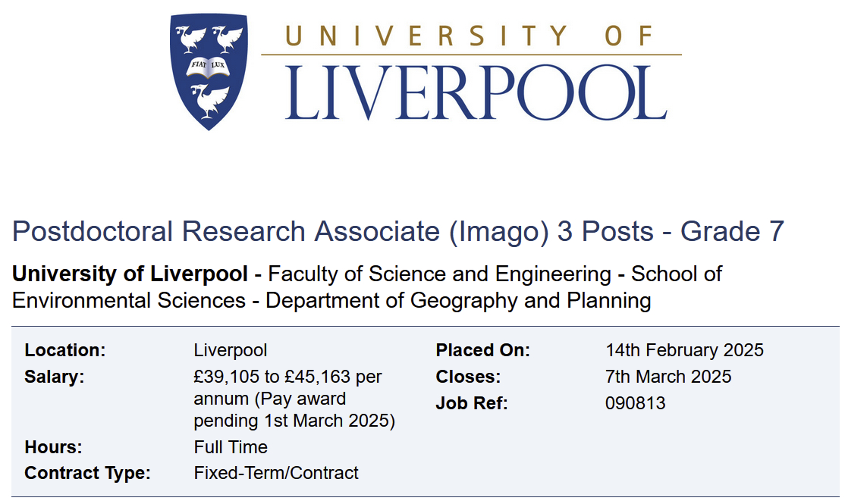The height and width of the screenshot is (504, 845).
Task: Click the gold "UNIVERSITY OF" logo text
Action: 470,35
